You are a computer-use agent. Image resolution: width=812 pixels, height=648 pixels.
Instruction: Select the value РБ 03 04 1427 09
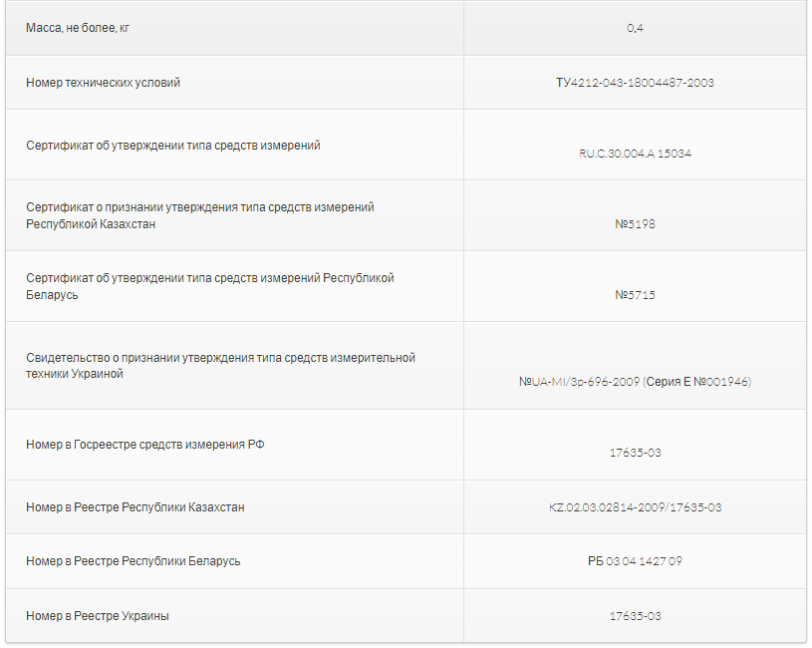coord(635,561)
